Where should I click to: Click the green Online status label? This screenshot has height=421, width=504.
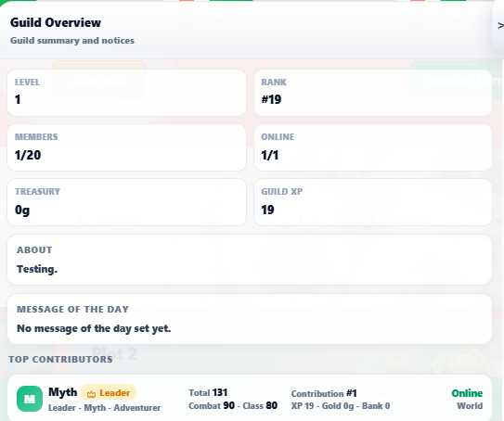click(x=467, y=393)
